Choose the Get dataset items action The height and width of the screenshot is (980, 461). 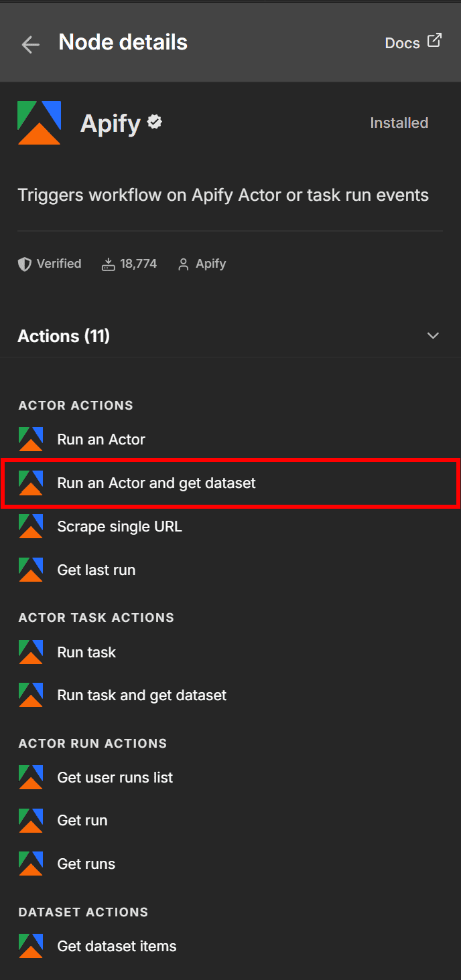(230, 947)
